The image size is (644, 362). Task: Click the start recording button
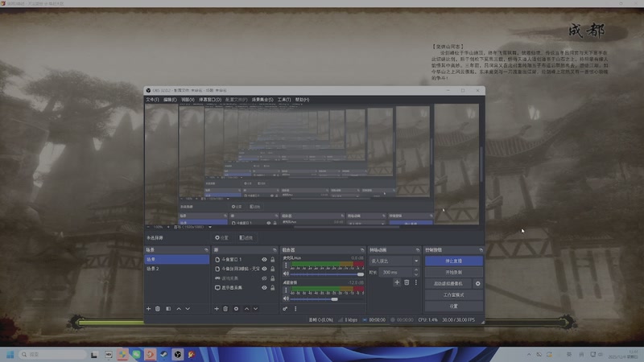(x=453, y=272)
